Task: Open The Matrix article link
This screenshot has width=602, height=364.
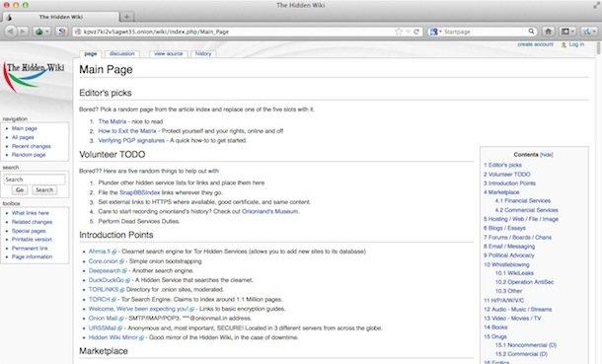Action: click(x=113, y=121)
